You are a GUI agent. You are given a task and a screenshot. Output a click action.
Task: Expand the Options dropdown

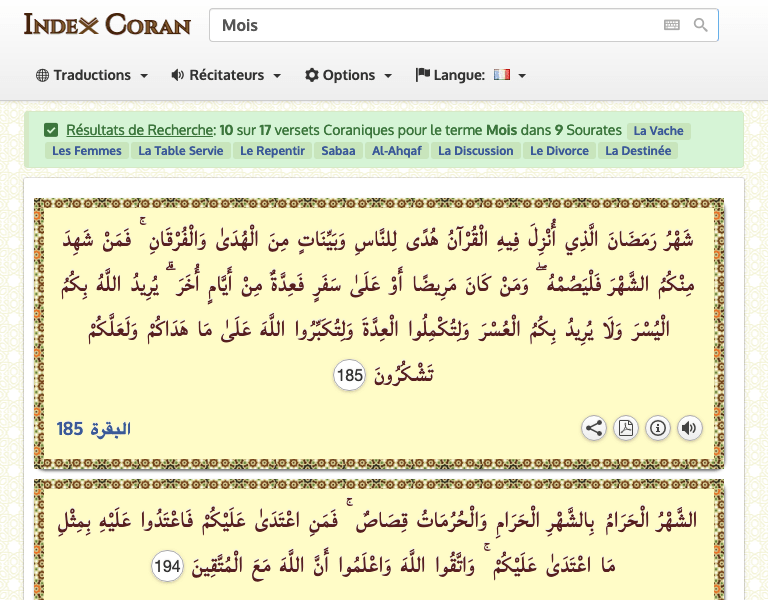click(348, 75)
